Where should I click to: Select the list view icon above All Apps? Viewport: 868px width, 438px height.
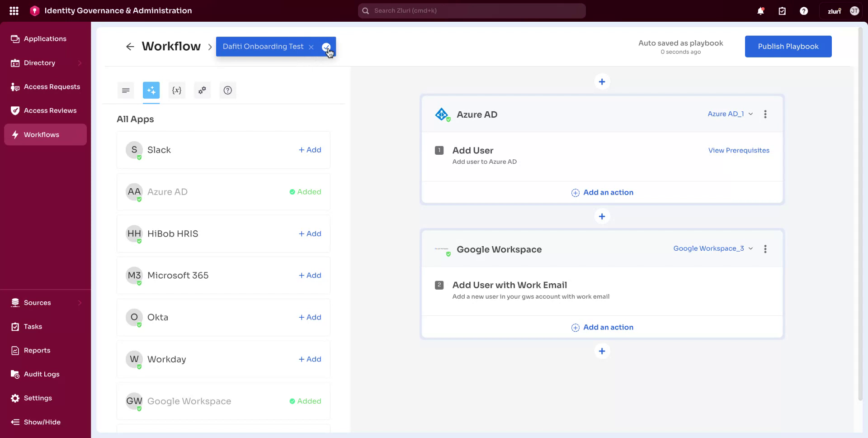click(x=126, y=90)
